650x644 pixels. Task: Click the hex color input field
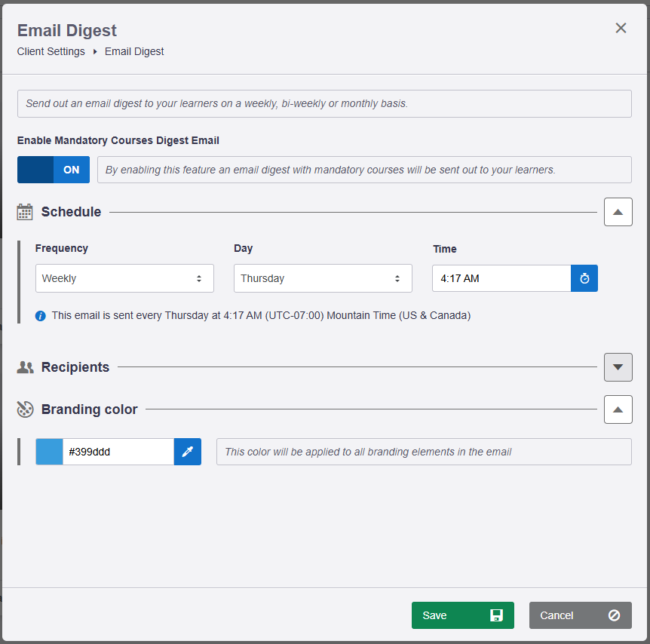pyautogui.click(x=118, y=452)
